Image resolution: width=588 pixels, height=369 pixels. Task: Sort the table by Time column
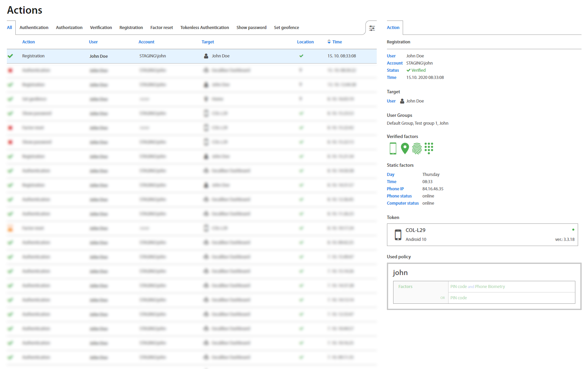click(336, 42)
